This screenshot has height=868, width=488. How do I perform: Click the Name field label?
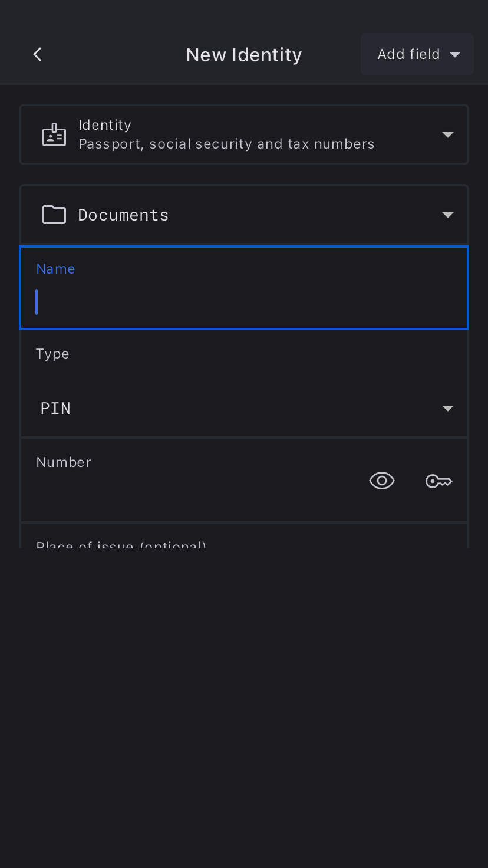55,269
